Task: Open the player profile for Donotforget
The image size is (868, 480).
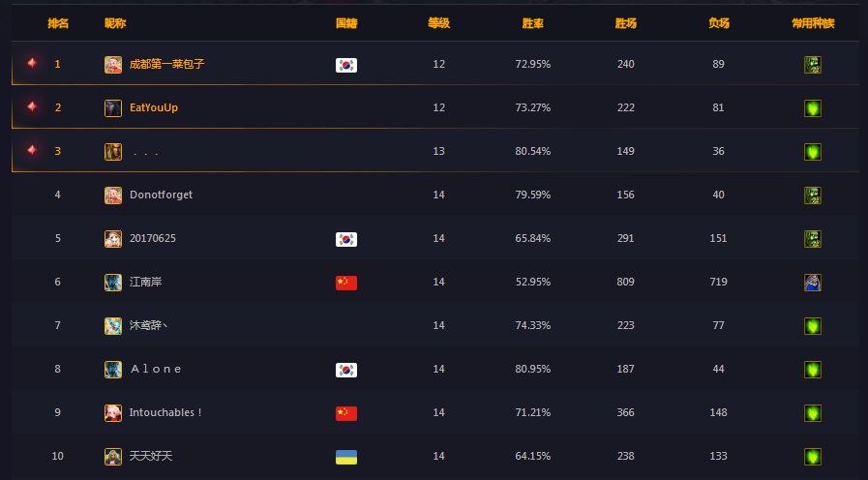Action: click(x=161, y=195)
